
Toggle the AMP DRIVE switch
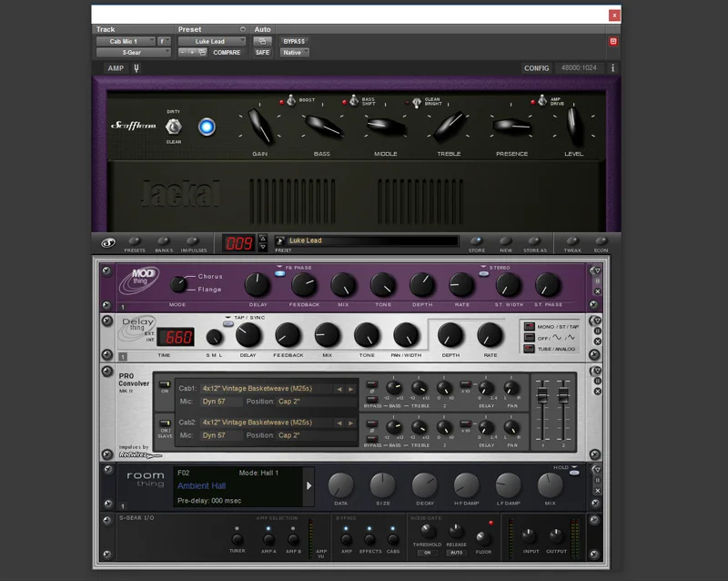(x=542, y=100)
